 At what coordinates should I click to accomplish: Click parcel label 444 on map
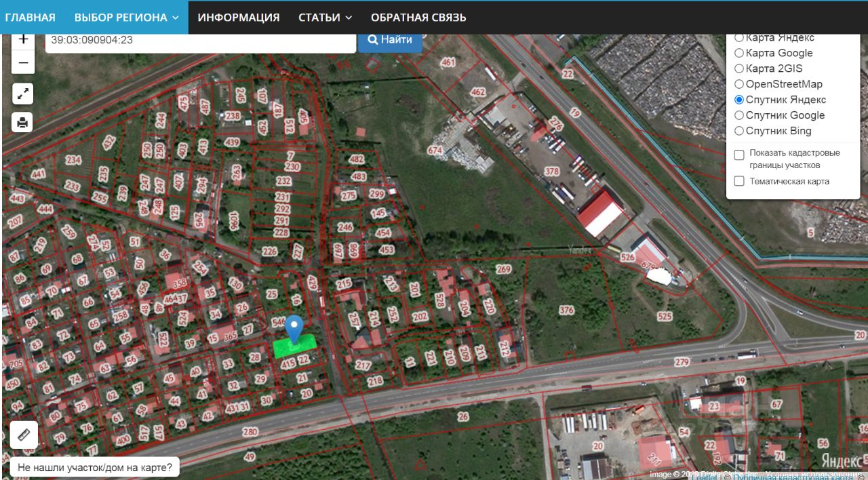[x=45, y=209]
